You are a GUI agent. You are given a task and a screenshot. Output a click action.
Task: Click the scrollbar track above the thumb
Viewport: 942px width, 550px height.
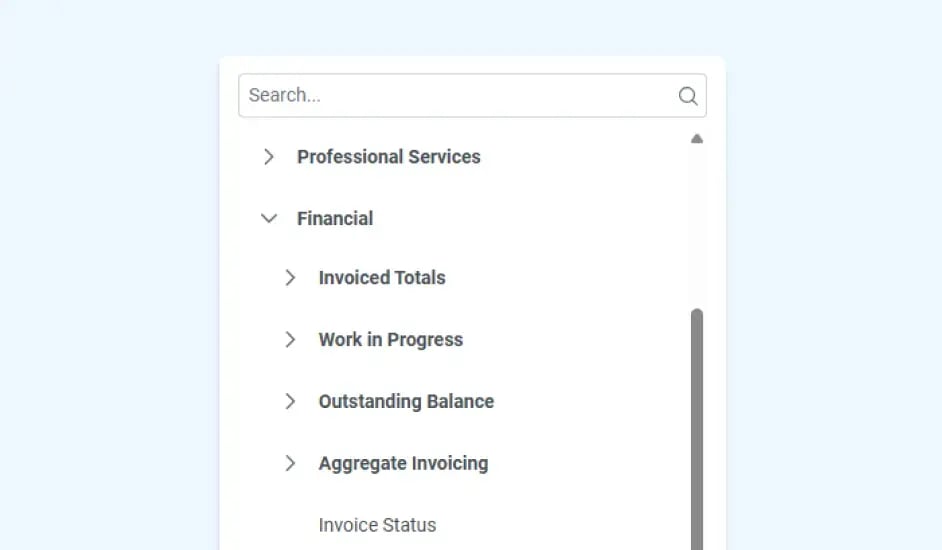point(697,230)
